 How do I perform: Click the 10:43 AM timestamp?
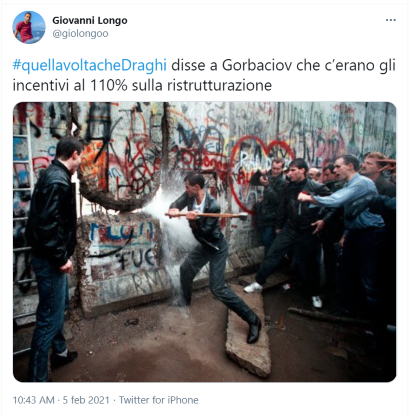point(33,400)
